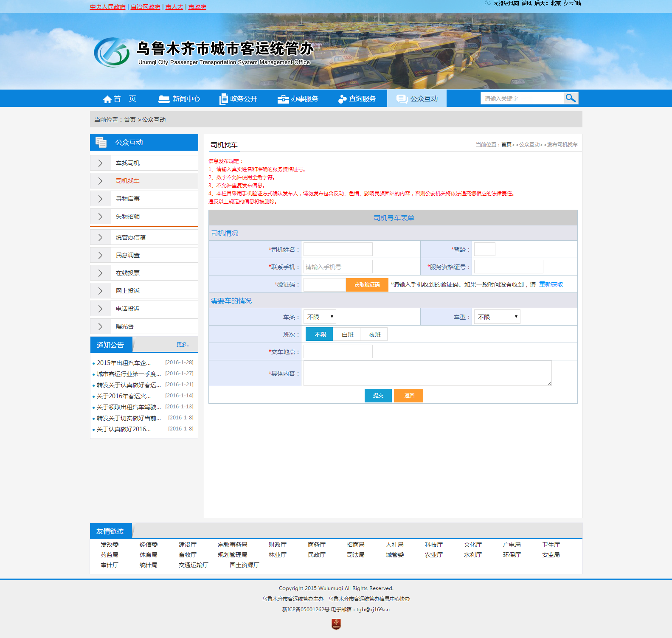Open the 车类 dropdown
Viewport: 672px width, 638px height.
(321, 317)
